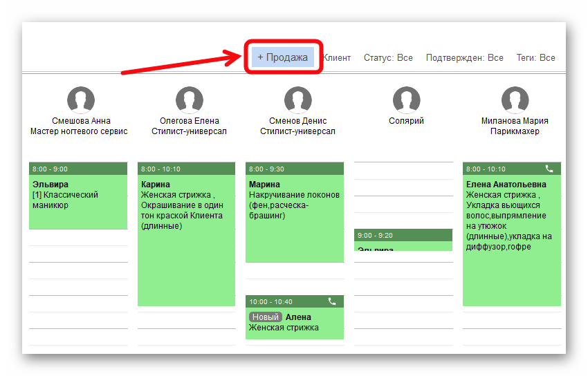This screenshot has height=376, width=588.
Task: Open the 9:00 - 9:20 Солярий booking
Action: point(403,240)
